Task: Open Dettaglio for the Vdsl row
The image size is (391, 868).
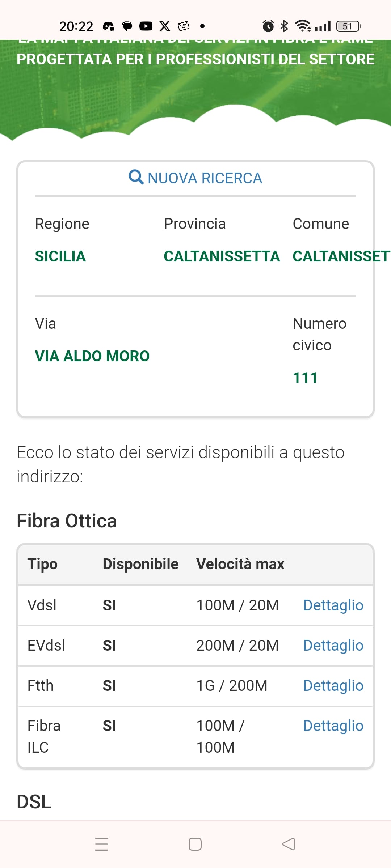Action: click(333, 605)
